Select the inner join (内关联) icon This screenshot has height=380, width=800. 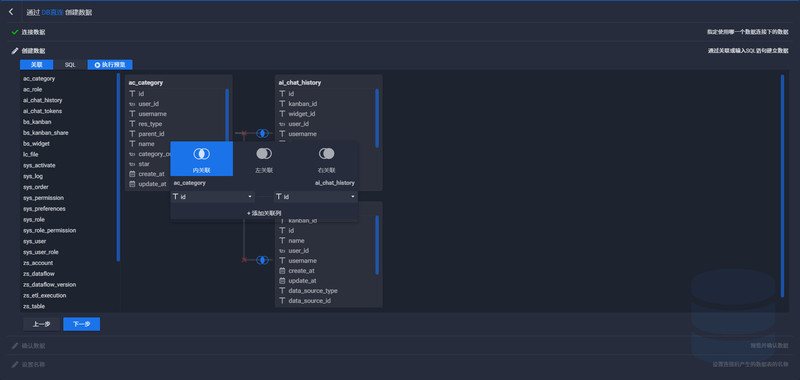202,154
